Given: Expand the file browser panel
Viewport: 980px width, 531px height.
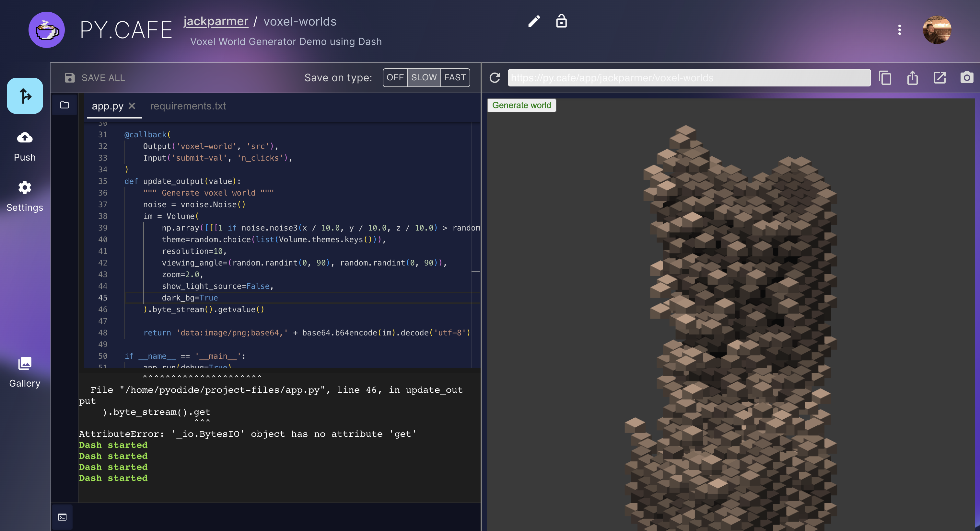Looking at the screenshot, I should pyautogui.click(x=64, y=105).
